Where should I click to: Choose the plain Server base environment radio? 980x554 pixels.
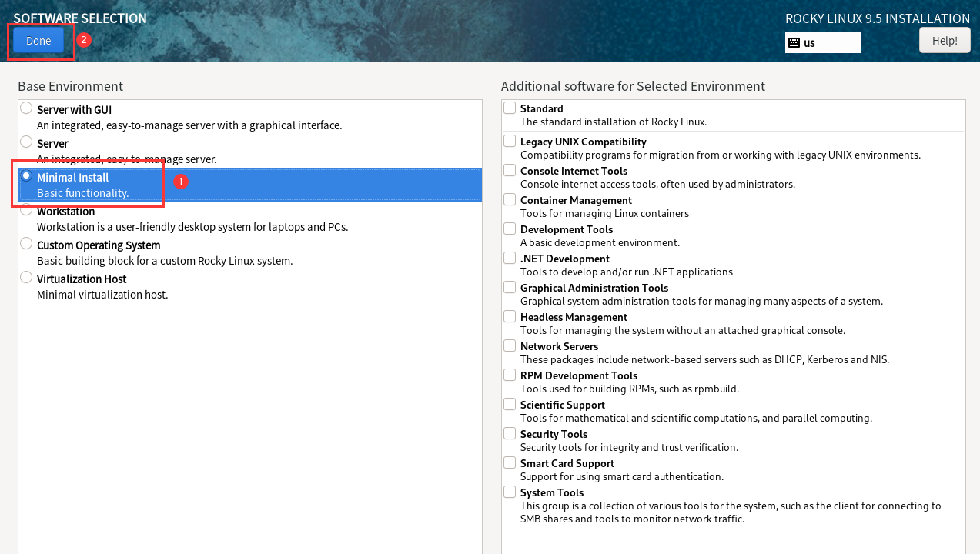click(26, 142)
